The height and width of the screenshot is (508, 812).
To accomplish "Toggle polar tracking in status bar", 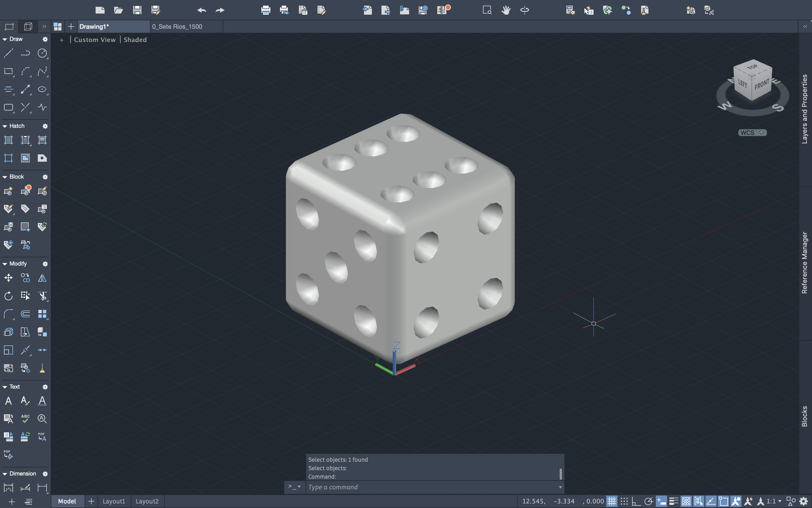I will (x=648, y=501).
